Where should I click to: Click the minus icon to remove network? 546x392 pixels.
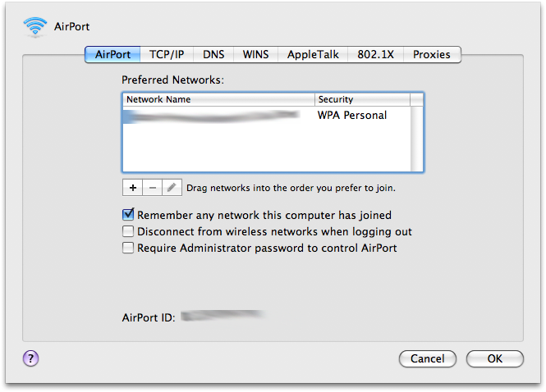[x=152, y=188]
